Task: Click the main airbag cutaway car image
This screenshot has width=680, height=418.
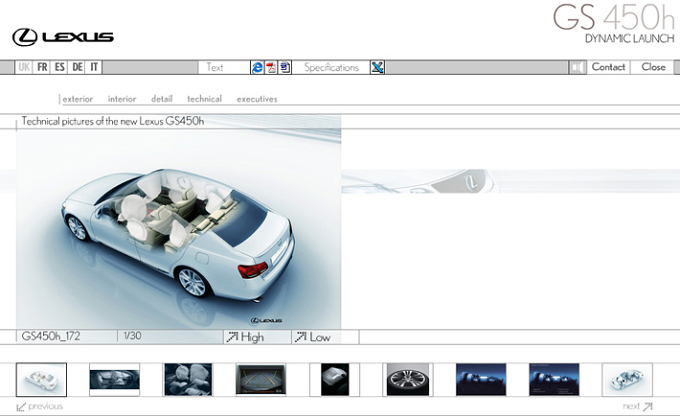Action: tap(179, 229)
